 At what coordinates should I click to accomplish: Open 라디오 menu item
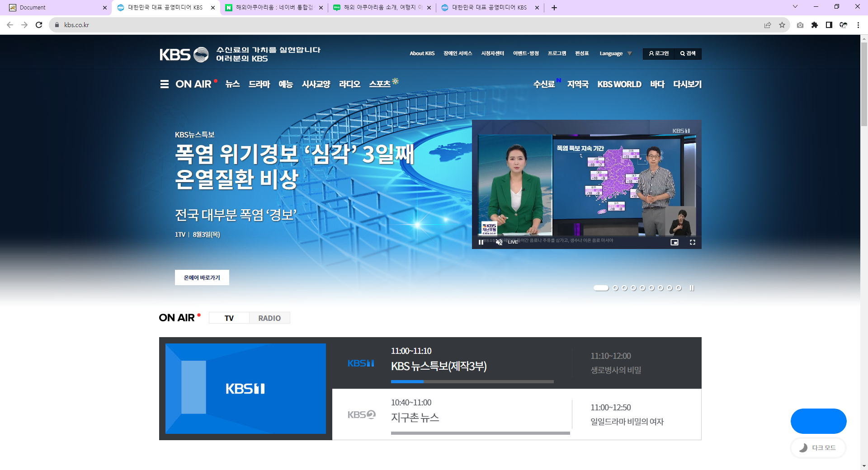(x=349, y=84)
